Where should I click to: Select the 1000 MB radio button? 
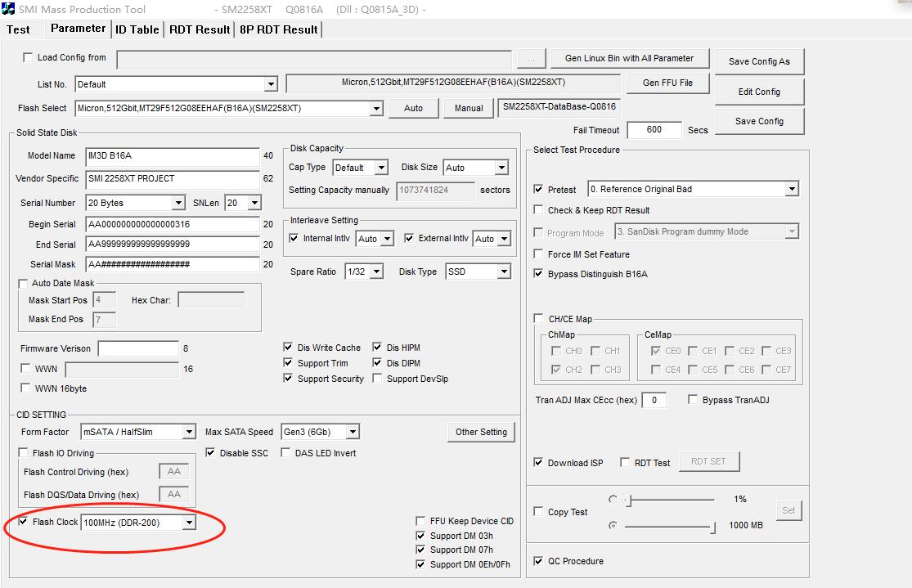point(613,525)
